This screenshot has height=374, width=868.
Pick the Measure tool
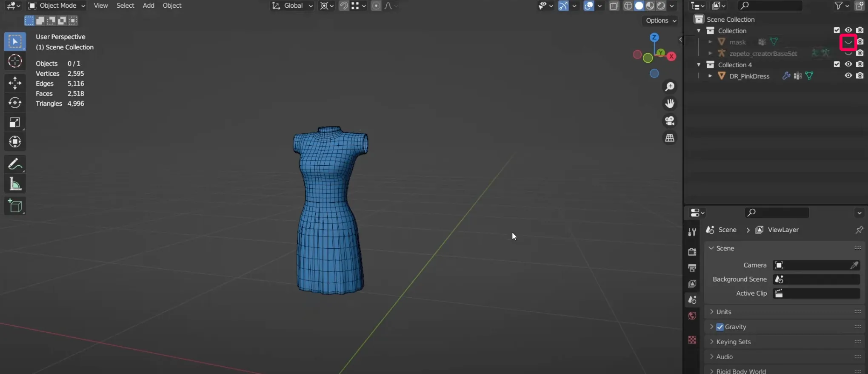click(x=15, y=184)
